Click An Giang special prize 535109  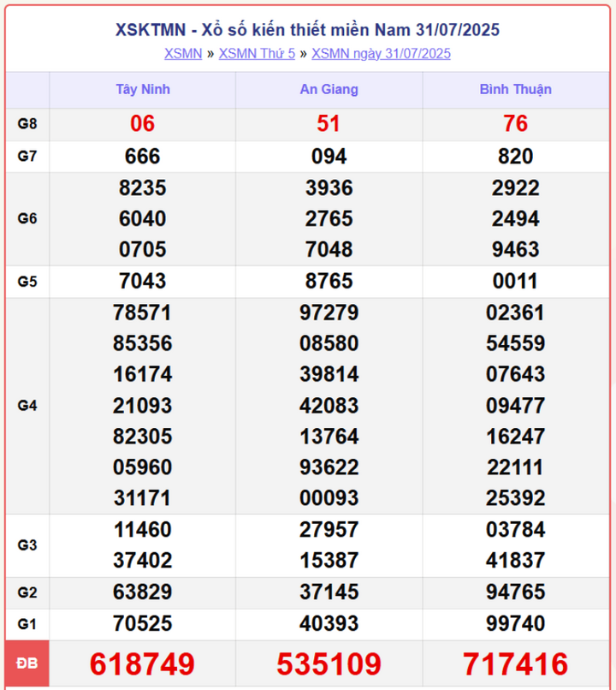point(329,664)
